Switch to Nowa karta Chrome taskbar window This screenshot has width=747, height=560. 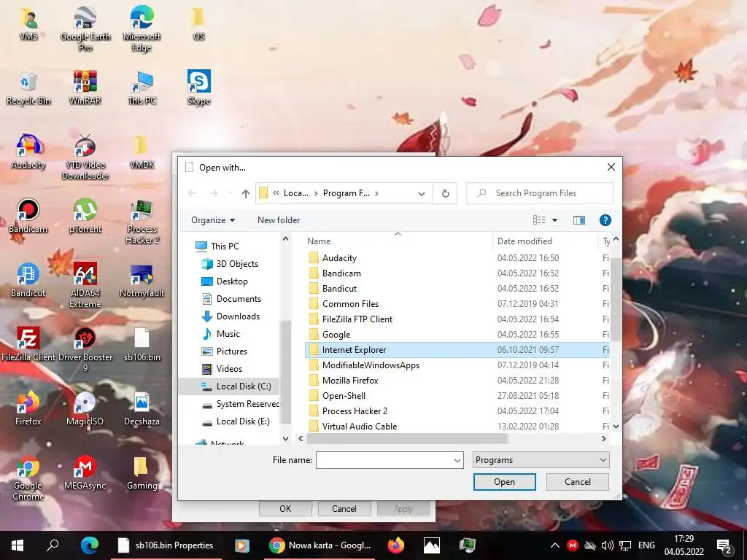(x=320, y=545)
